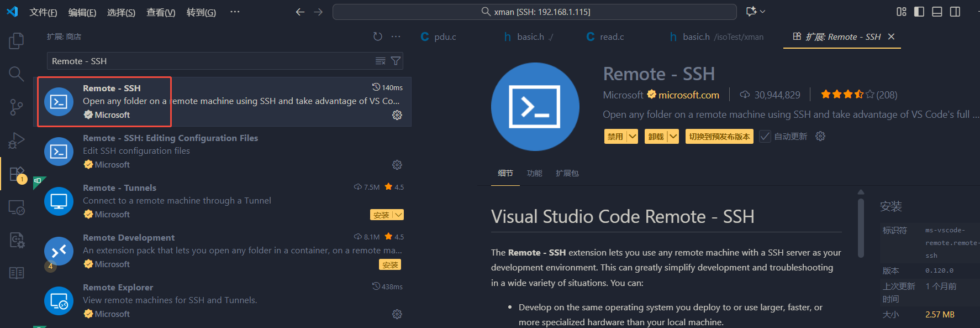This screenshot has height=328, width=980.
Task: Click the VS Code logo icon
Action: (12, 12)
